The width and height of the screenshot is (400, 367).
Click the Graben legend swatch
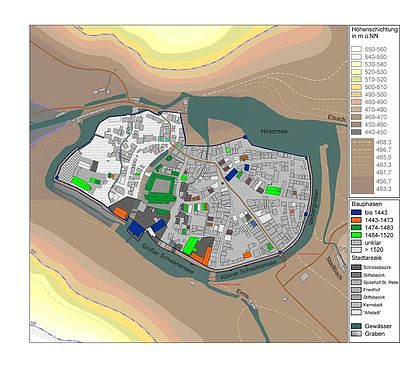pyautogui.click(x=357, y=333)
